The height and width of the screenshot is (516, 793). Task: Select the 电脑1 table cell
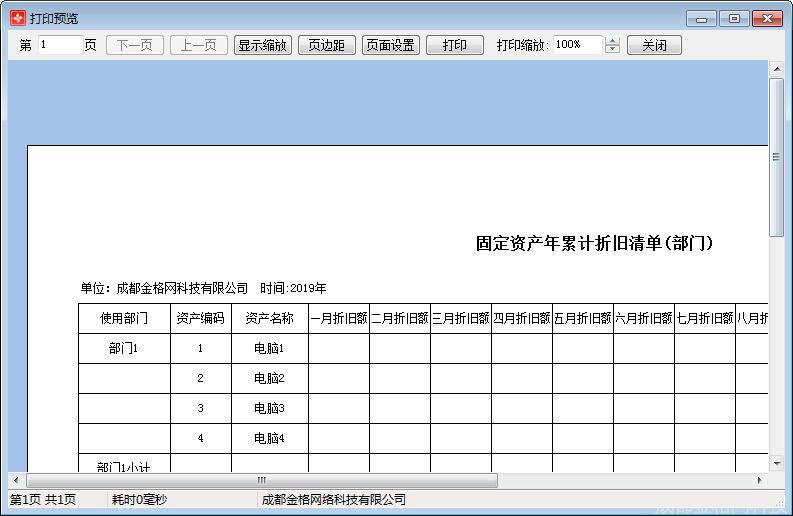pyautogui.click(x=270, y=348)
